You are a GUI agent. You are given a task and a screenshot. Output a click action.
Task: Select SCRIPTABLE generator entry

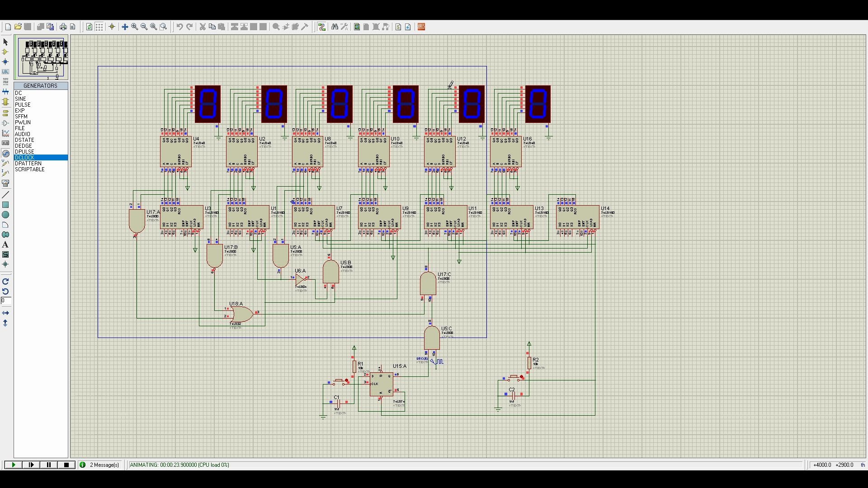click(30, 169)
